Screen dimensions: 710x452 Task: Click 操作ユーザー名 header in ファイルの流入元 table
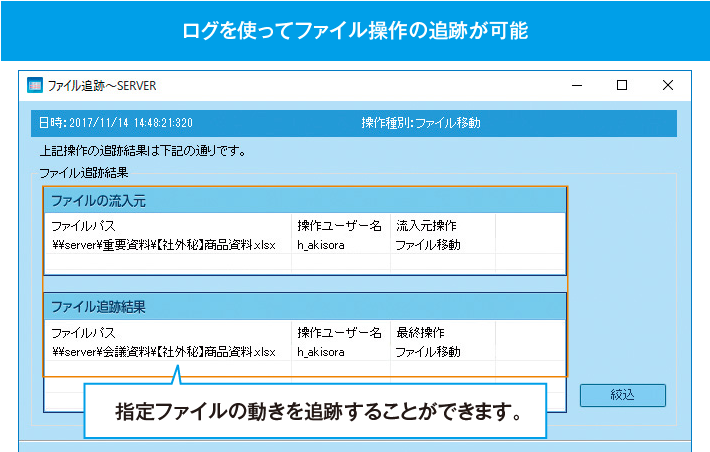[x=340, y=226]
